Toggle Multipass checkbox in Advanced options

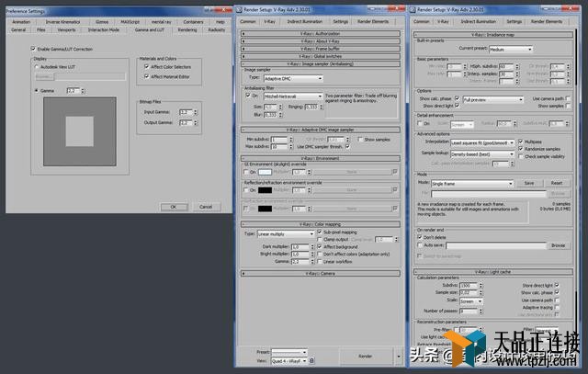pyautogui.click(x=521, y=142)
